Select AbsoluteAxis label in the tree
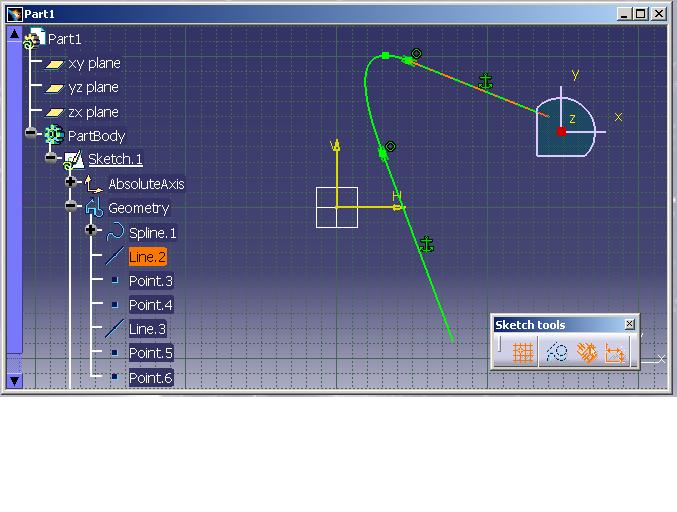This screenshot has height=512, width=677. [146, 184]
